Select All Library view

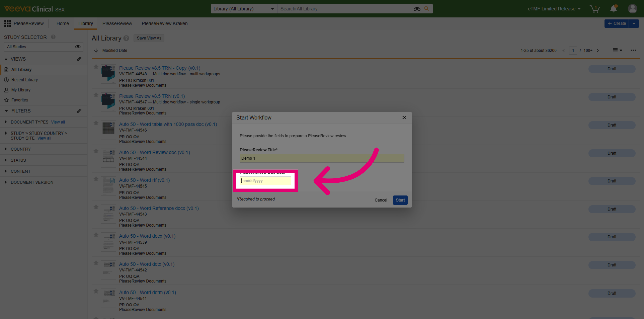click(21, 70)
